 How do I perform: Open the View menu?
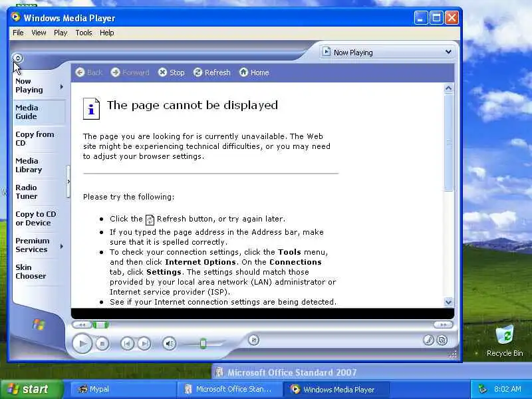39,33
